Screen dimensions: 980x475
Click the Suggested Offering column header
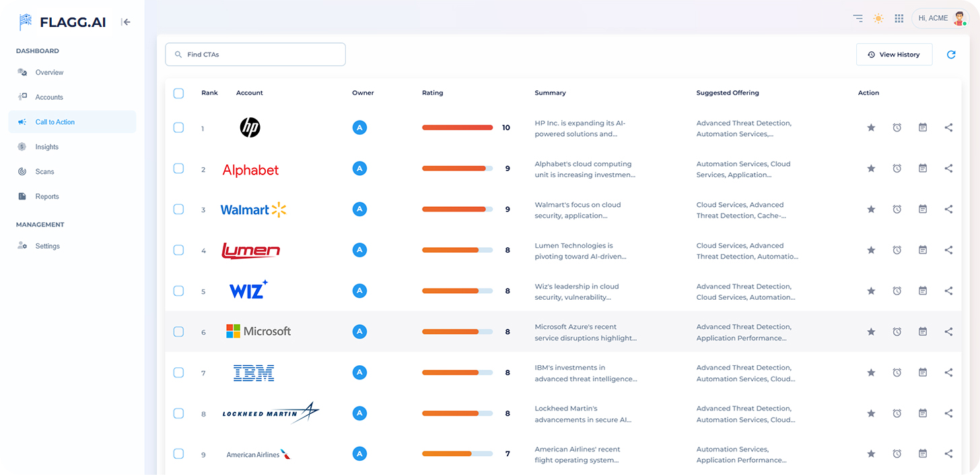[x=728, y=93]
